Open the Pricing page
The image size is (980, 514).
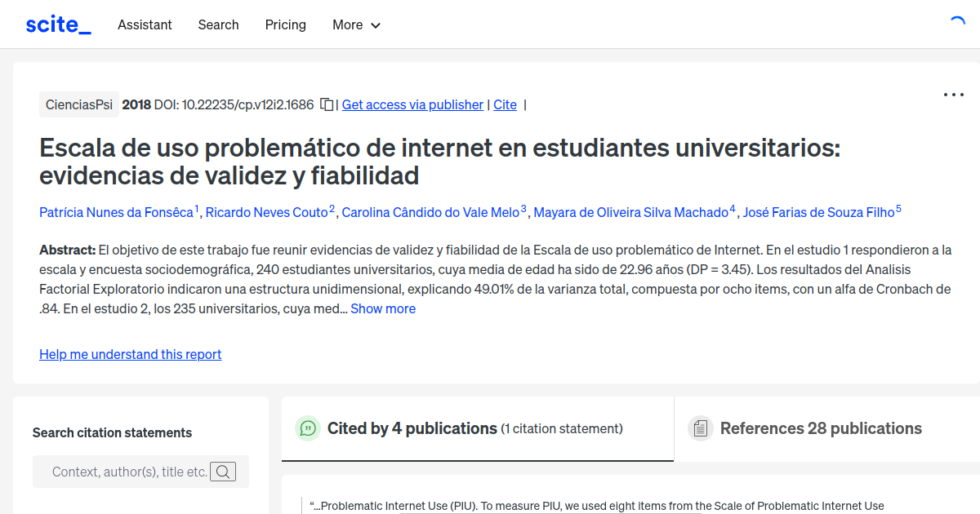285,24
